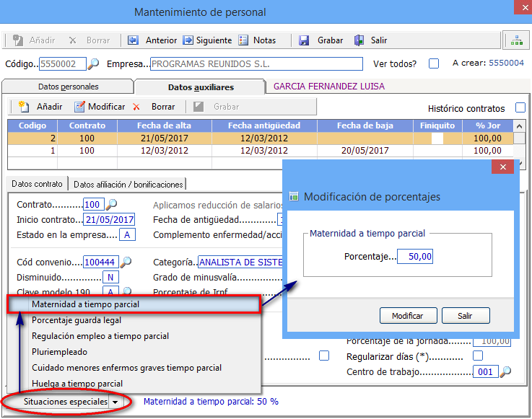Open the organization chart icon at top right
532x419 pixels.
coord(515,40)
